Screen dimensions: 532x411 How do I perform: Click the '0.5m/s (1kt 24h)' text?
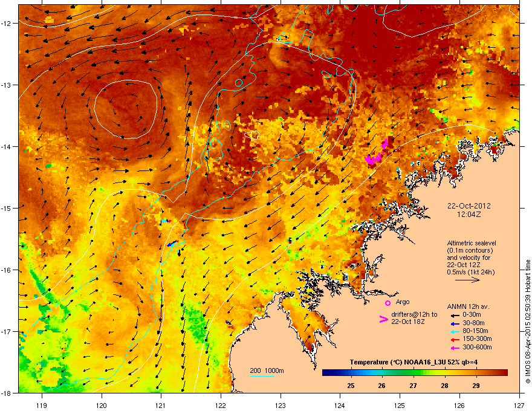tap(470, 272)
